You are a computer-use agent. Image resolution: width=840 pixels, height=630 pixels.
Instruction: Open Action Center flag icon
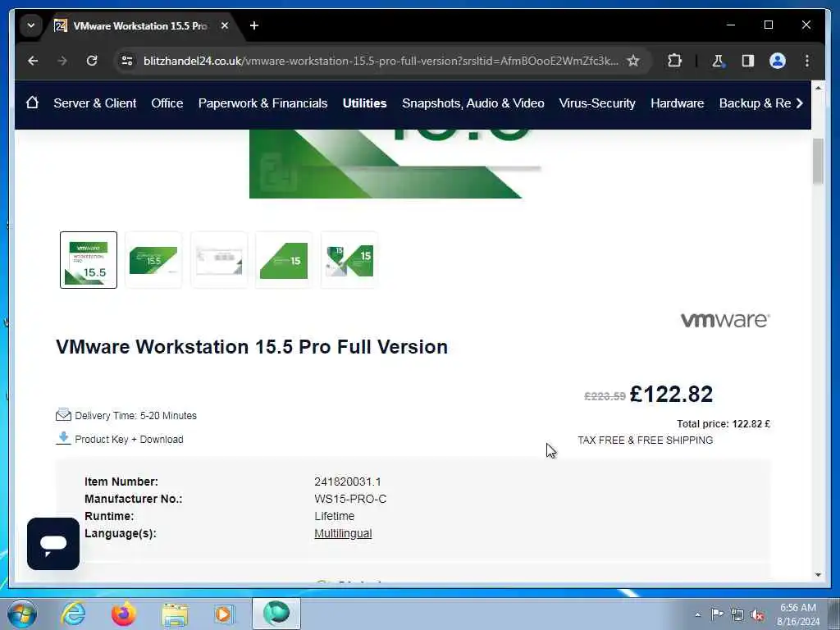pyautogui.click(x=717, y=614)
